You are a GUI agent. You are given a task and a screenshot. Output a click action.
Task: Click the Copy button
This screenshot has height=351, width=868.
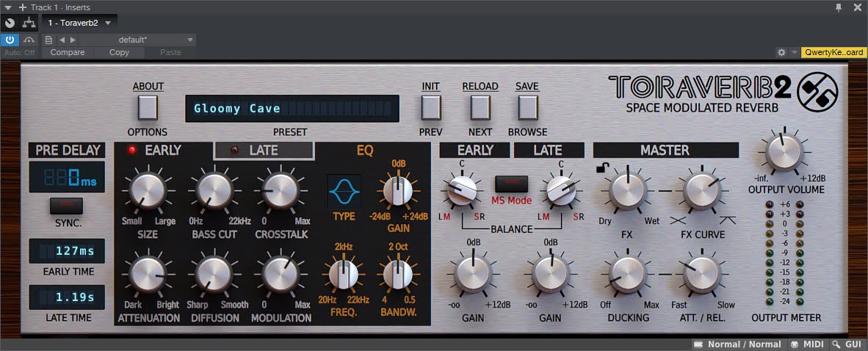click(x=119, y=52)
